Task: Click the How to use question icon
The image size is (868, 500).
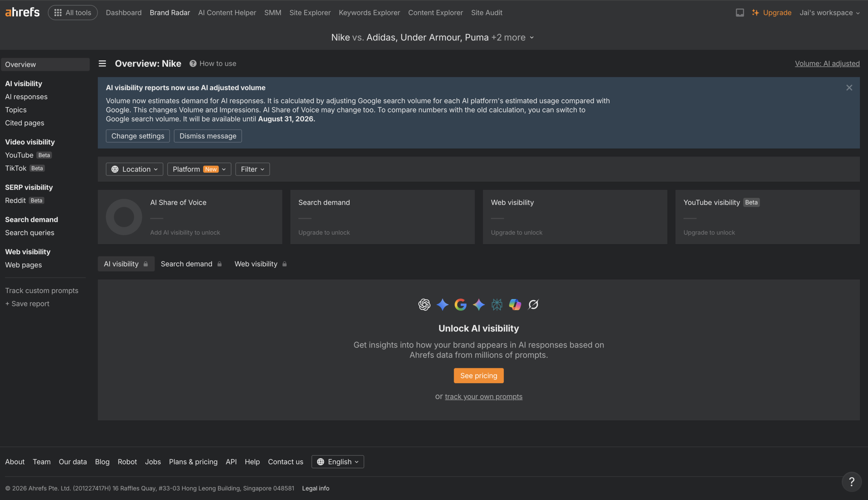Action: (x=193, y=64)
